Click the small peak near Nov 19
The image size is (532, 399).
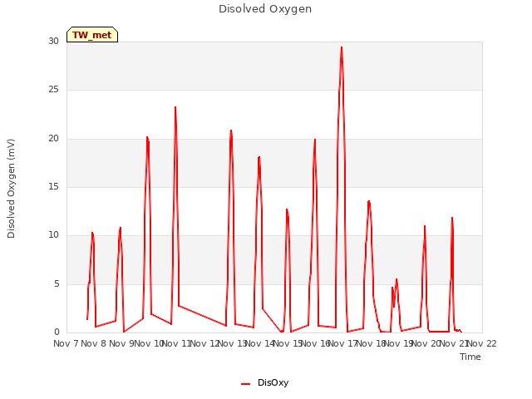[396, 280]
